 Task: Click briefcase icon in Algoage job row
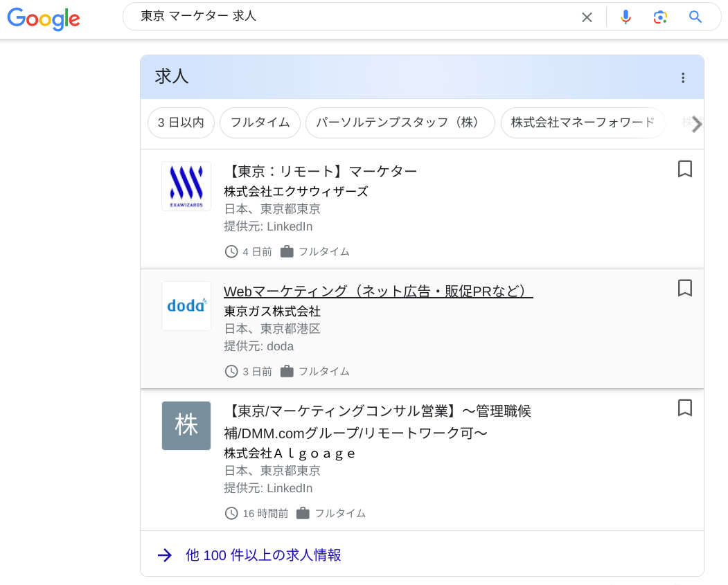[x=303, y=513]
